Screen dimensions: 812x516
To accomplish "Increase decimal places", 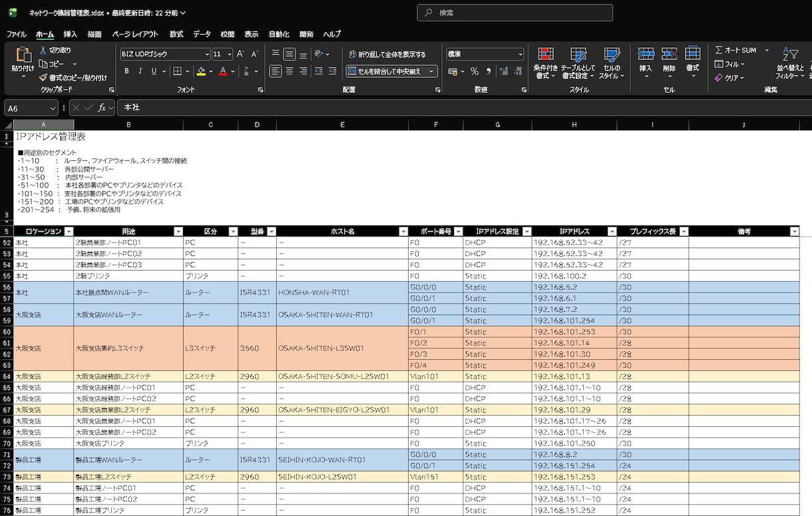I will (x=503, y=71).
